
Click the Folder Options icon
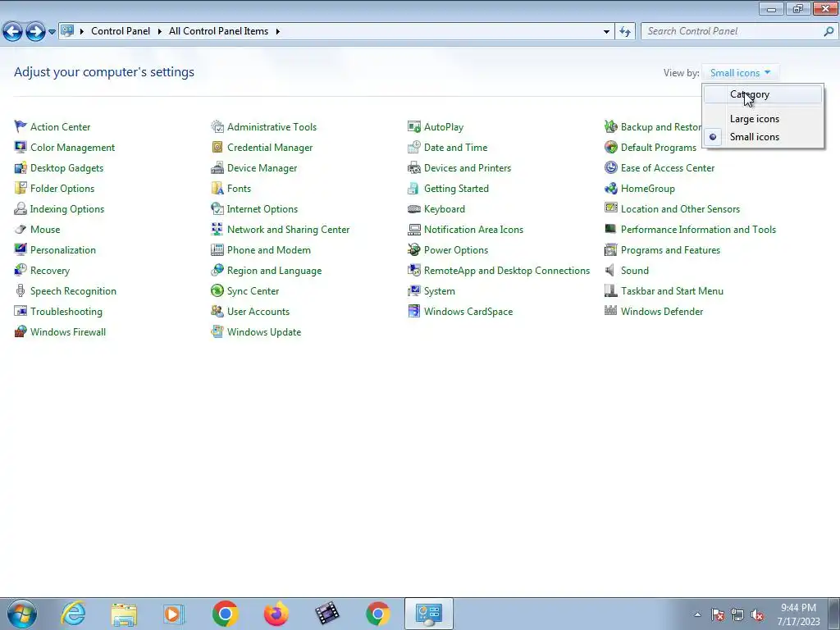(21, 189)
